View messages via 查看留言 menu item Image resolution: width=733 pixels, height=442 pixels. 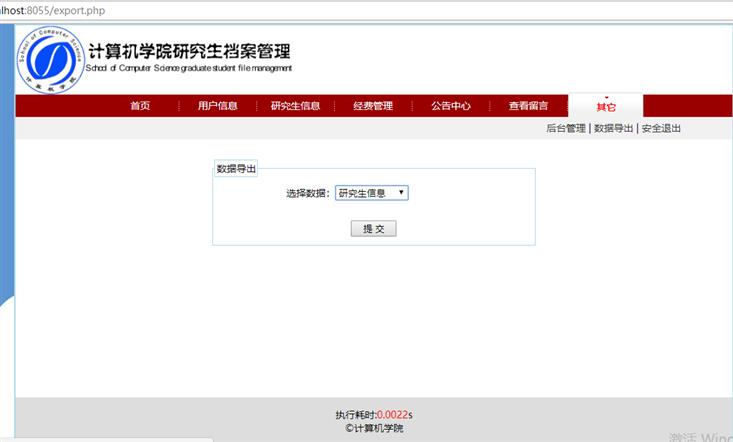[528, 106]
